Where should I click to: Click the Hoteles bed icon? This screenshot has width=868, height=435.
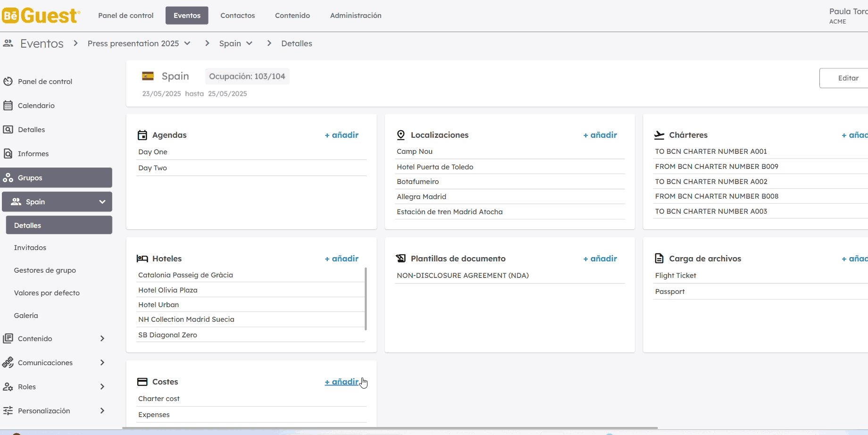(142, 259)
